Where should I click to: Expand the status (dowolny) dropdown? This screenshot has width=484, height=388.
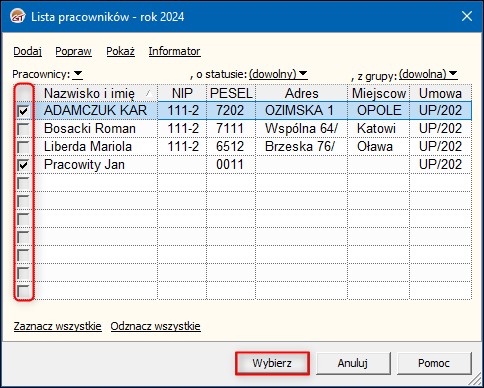point(303,74)
